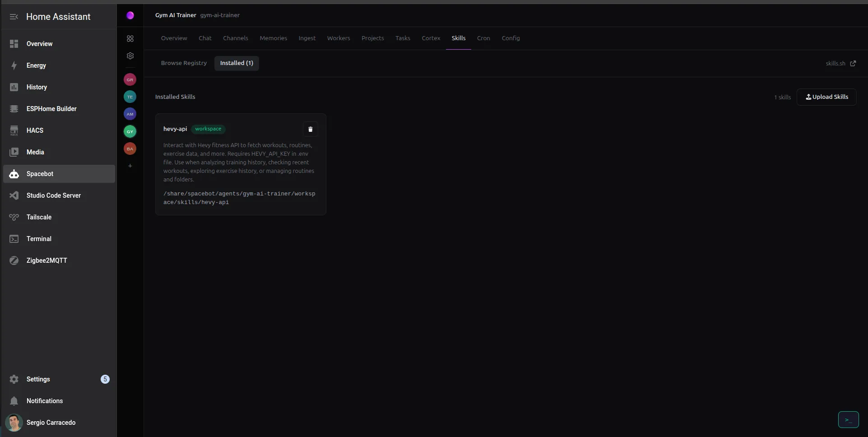Viewport: 868px width, 437px height.
Task: Add a new agent with plus icon
Action: click(130, 166)
